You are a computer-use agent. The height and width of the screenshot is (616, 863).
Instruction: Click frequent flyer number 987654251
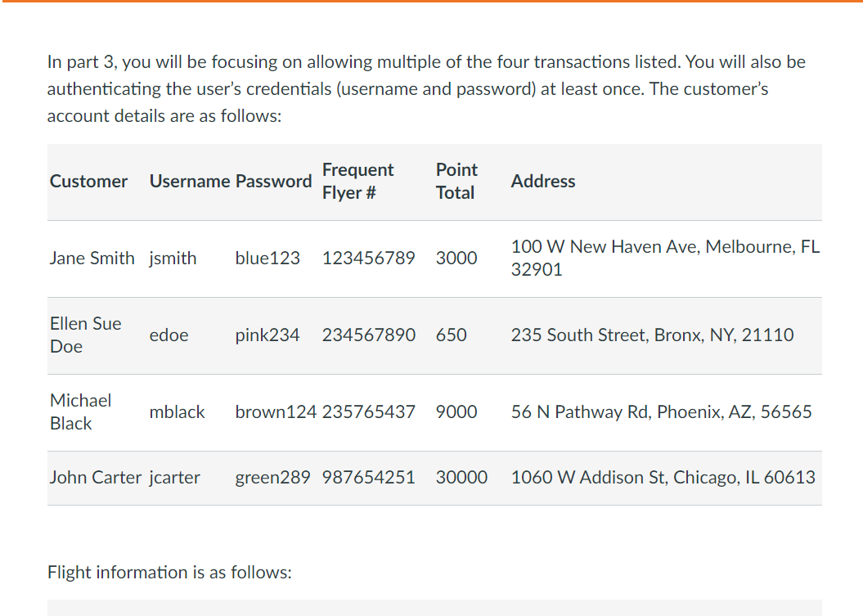(x=369, y=477)
